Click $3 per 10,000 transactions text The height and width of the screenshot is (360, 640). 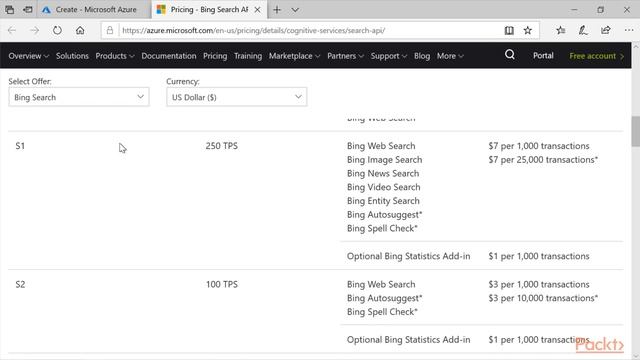pos(543,298)
